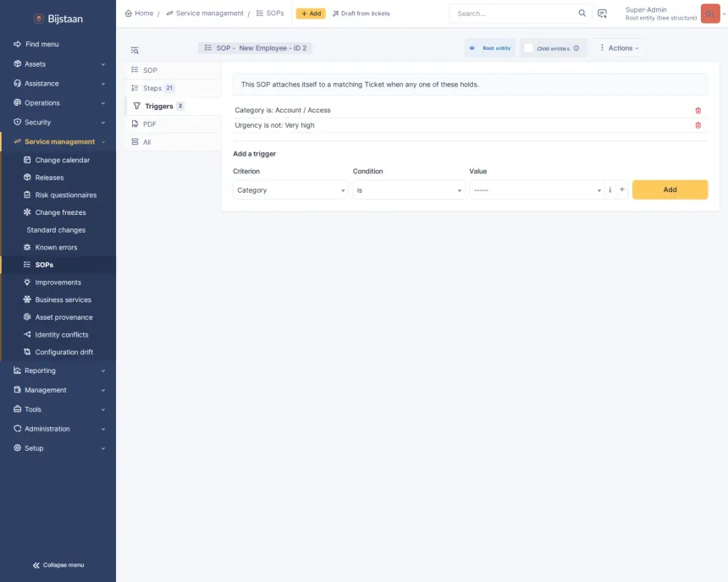Expand the Reporting menu chevron
Screen dimensions: 728x582
[x=103, y=371]
